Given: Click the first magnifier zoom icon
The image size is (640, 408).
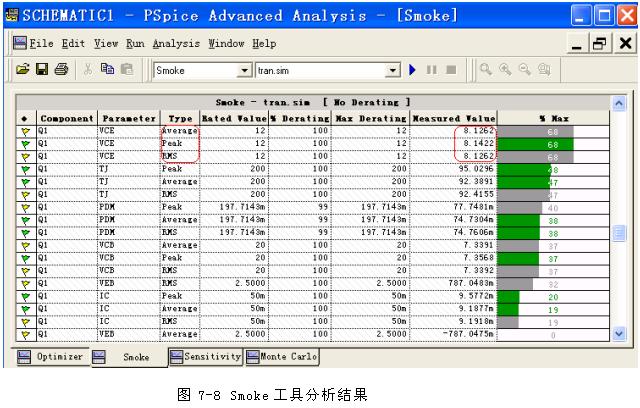Looking at the screenshot, I should tap(486, 69).
